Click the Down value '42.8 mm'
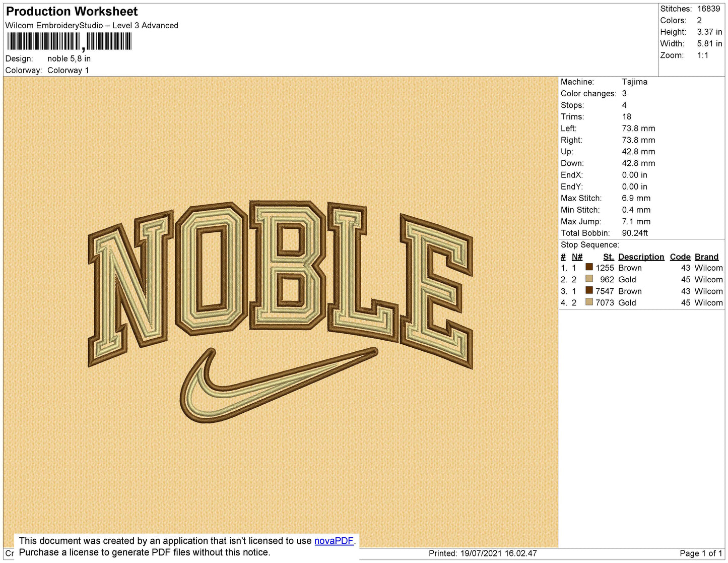The image size is (728, 563). (x=638, y=163)
